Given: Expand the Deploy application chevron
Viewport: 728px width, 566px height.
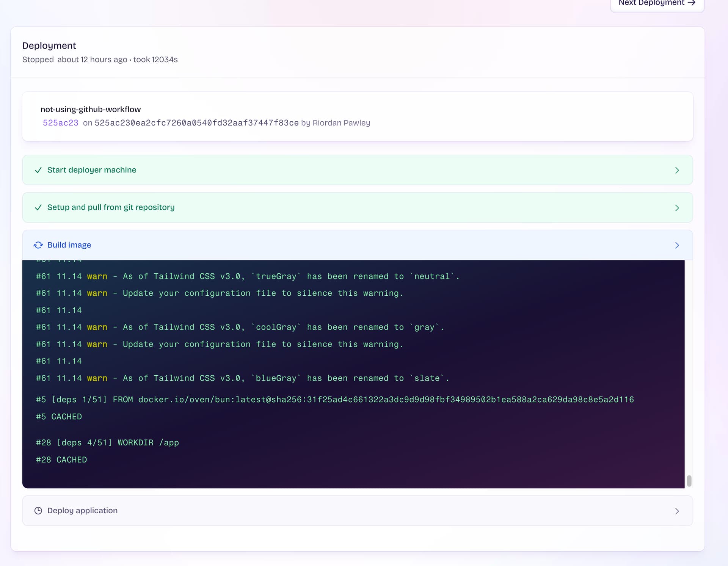Looking at the screenshot, I should 677,511.
